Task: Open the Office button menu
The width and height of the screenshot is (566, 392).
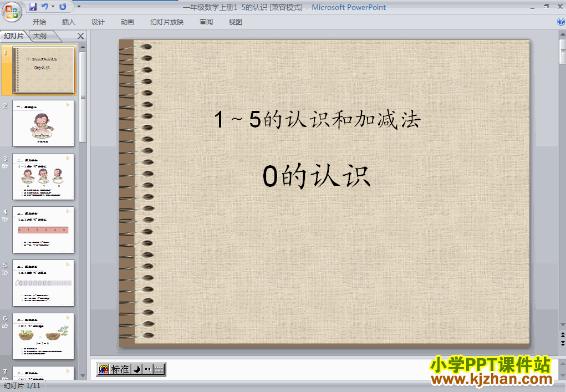Action: [12, 11]
